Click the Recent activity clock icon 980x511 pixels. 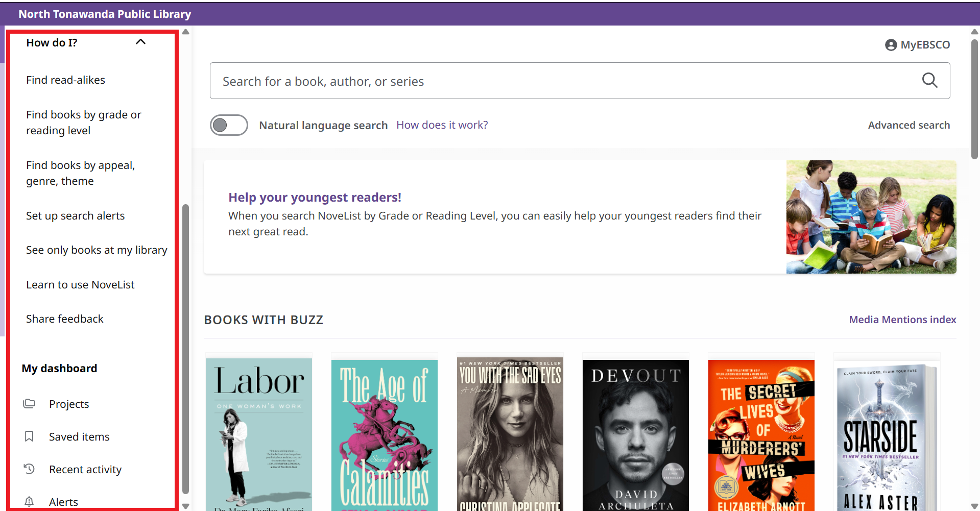(29, 469)
